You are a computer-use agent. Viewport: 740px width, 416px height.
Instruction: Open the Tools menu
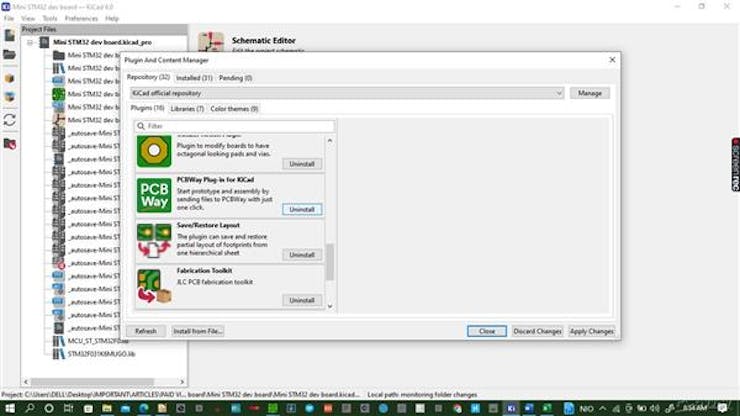50,18
